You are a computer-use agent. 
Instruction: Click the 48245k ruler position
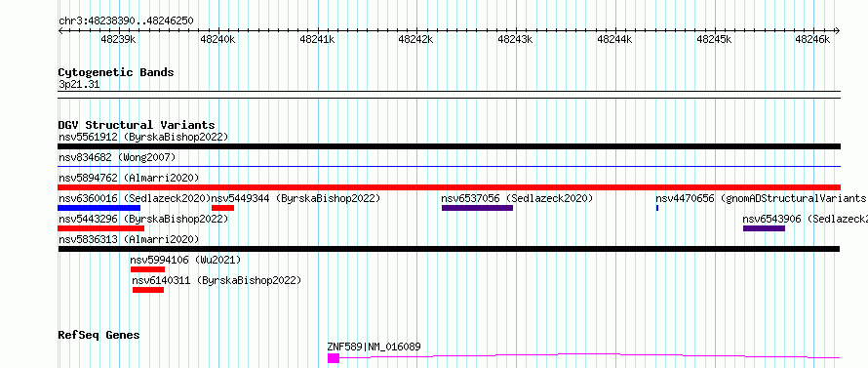coord(714,39)
